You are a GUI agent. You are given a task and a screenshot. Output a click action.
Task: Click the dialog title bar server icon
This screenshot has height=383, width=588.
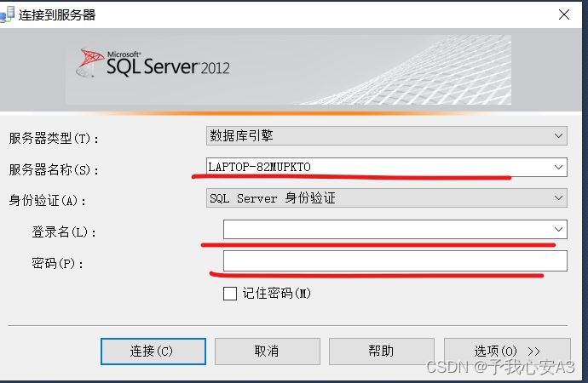point(7,14)
